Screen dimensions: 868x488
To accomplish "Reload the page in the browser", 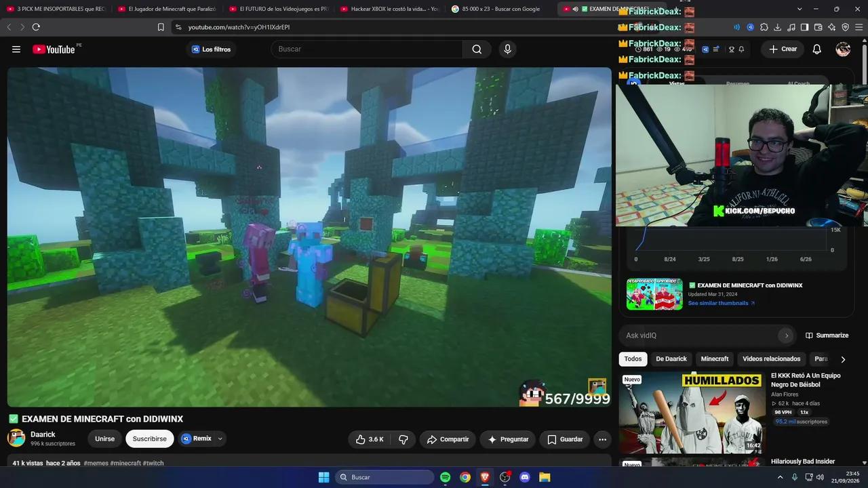I will click(36, 27).
